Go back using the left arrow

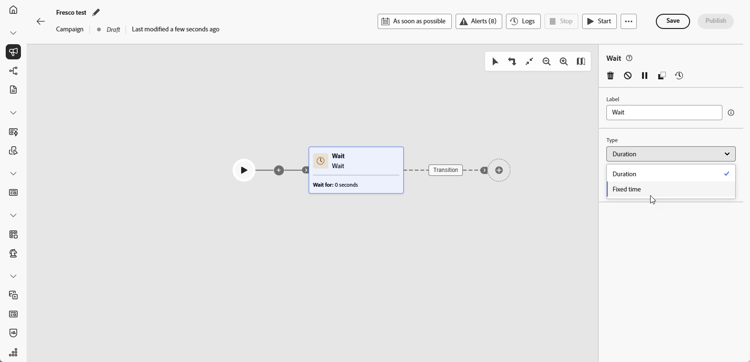[41, 21]
